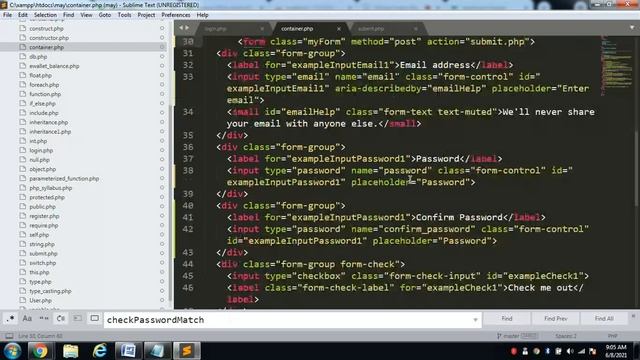Click the Find Prev button
This screenshot has height=360, width=640.
click(x=556, y=319)
